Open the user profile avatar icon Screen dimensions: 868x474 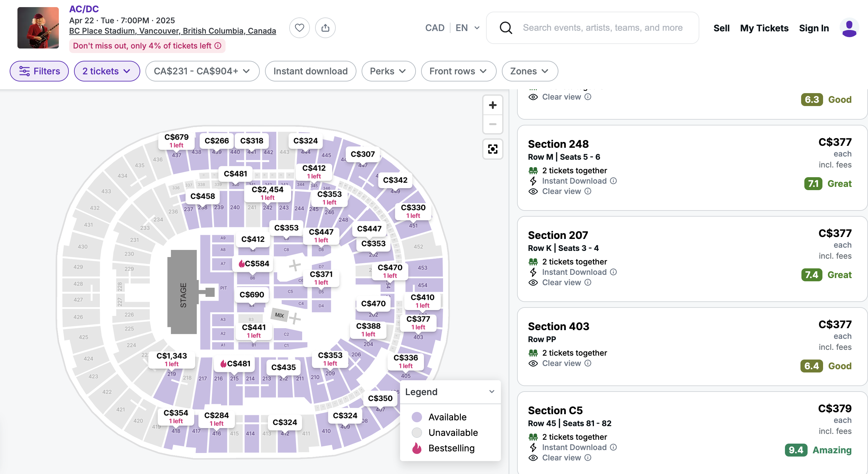click(x=850, y=28)
